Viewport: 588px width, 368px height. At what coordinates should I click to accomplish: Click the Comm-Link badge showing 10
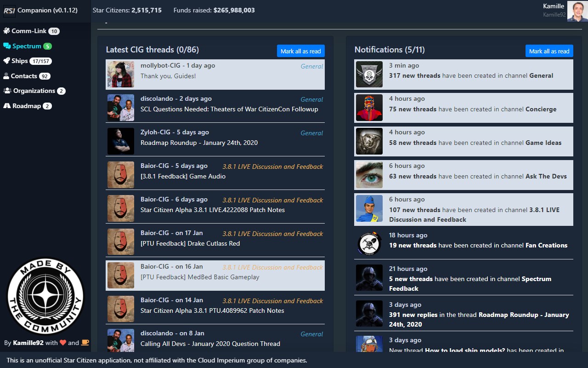[x=54, y=31]
